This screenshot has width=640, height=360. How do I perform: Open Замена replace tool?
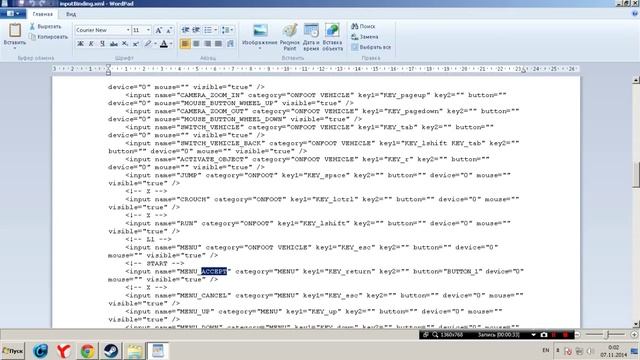364,37
